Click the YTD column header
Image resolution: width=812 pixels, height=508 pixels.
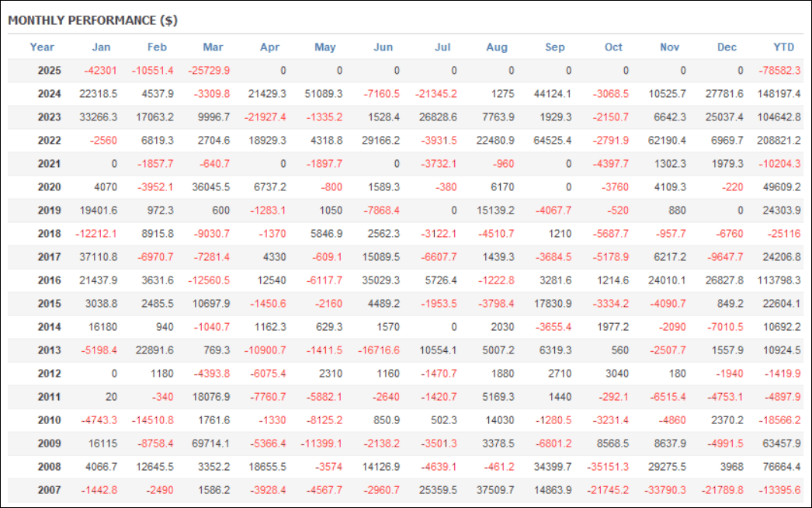point(783,47)
